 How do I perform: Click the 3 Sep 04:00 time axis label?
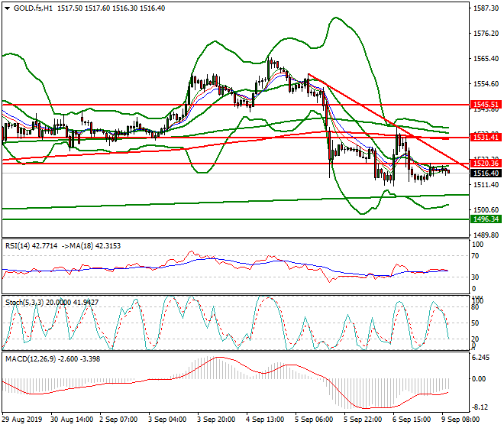(x=167, y=420)
